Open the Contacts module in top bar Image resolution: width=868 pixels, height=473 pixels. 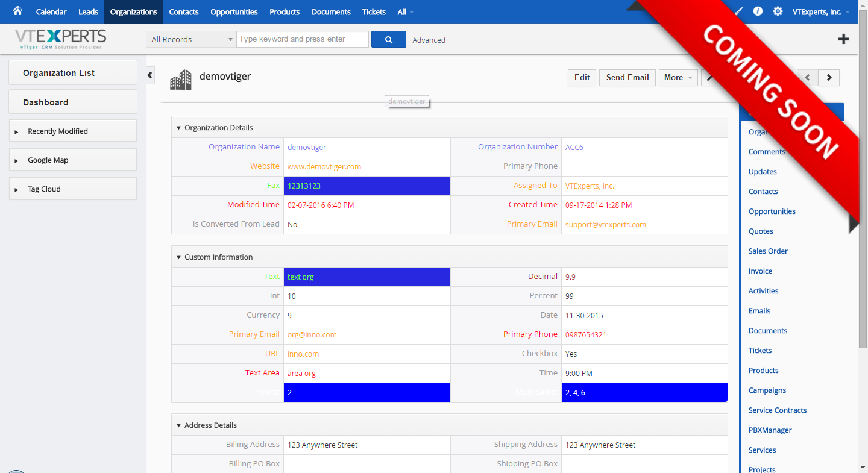click(184, 12)
